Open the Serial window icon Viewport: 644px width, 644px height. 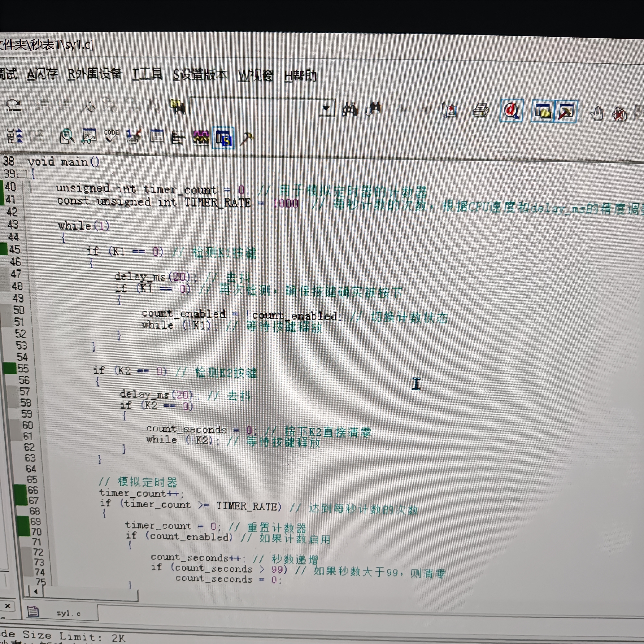(x=134, y=137)
